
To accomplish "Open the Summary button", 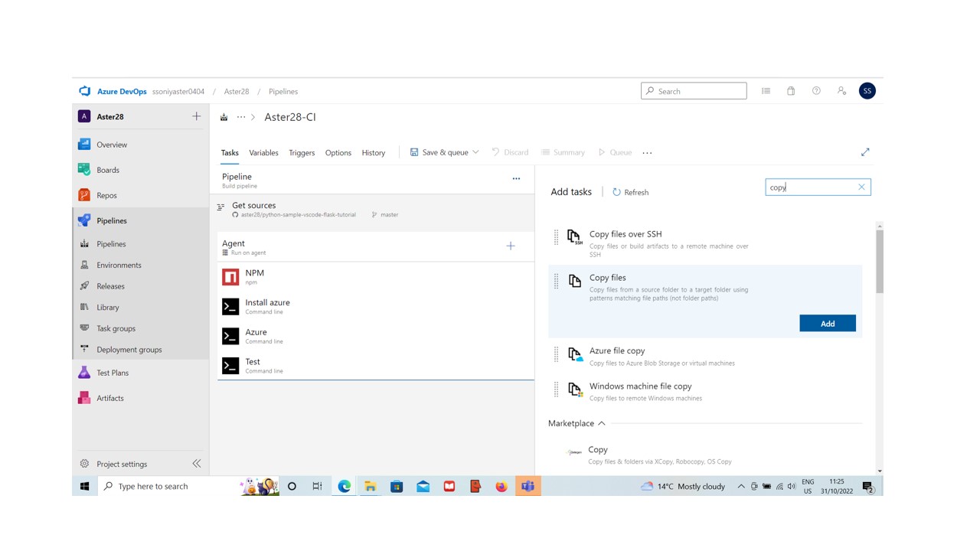I will point(563,152).
